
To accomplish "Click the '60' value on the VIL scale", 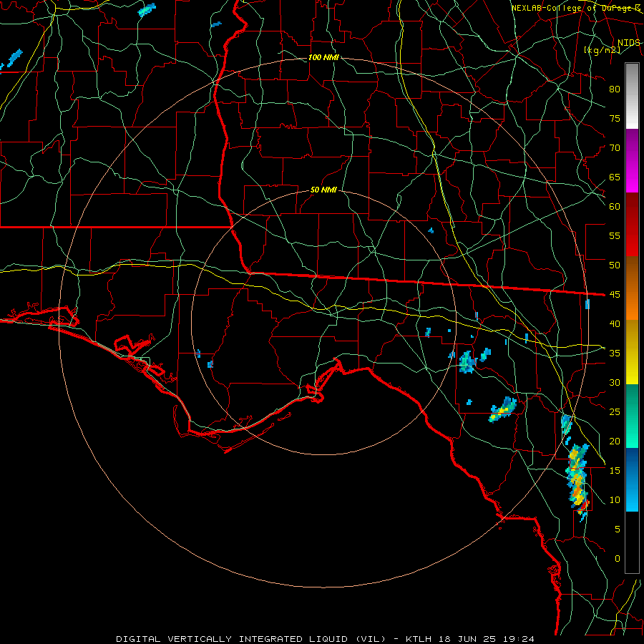I will coord(615,207).
